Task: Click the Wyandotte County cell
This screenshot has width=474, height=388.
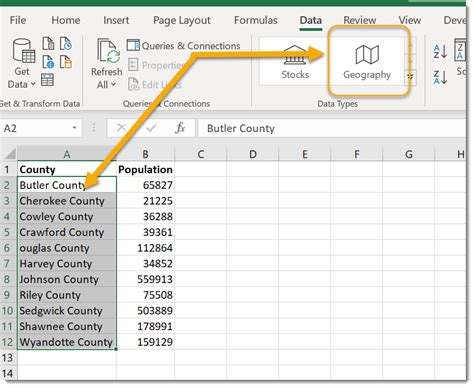Action: tap(67, 342)
